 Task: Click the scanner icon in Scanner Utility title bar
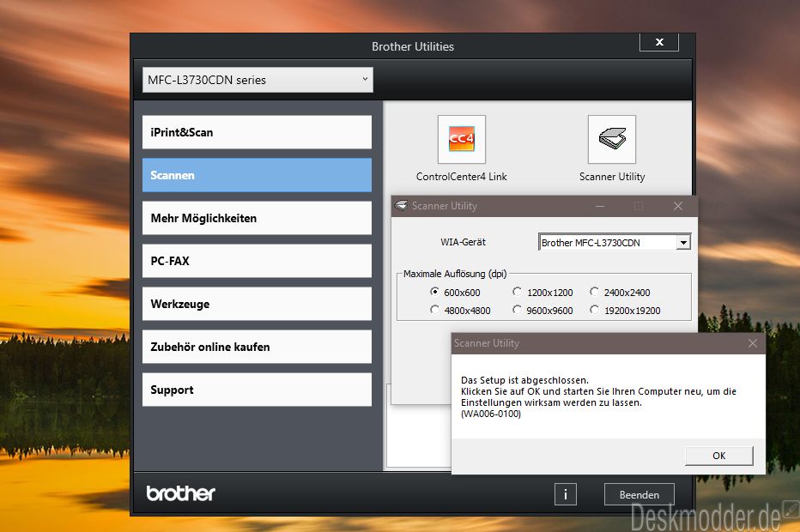click(402, 206)
